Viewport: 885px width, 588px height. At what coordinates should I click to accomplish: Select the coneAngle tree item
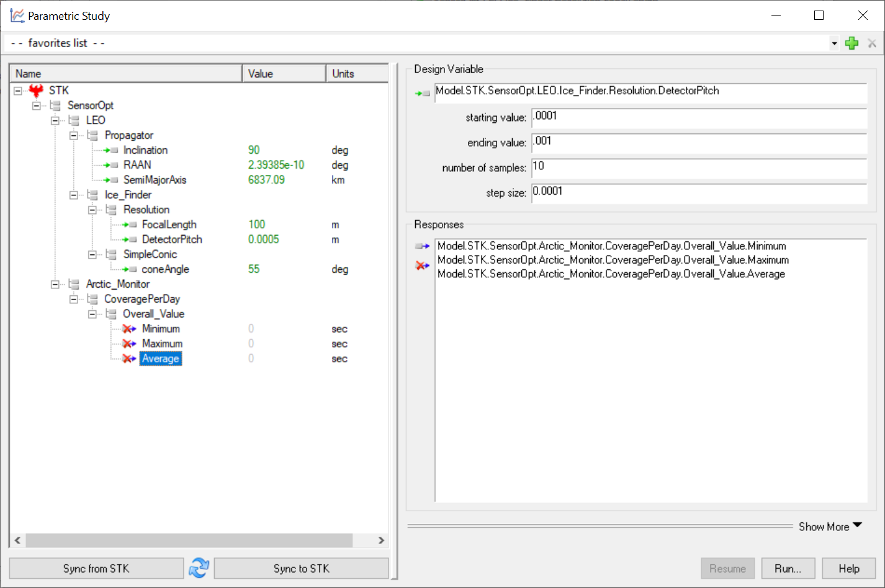tap(165, 269)
